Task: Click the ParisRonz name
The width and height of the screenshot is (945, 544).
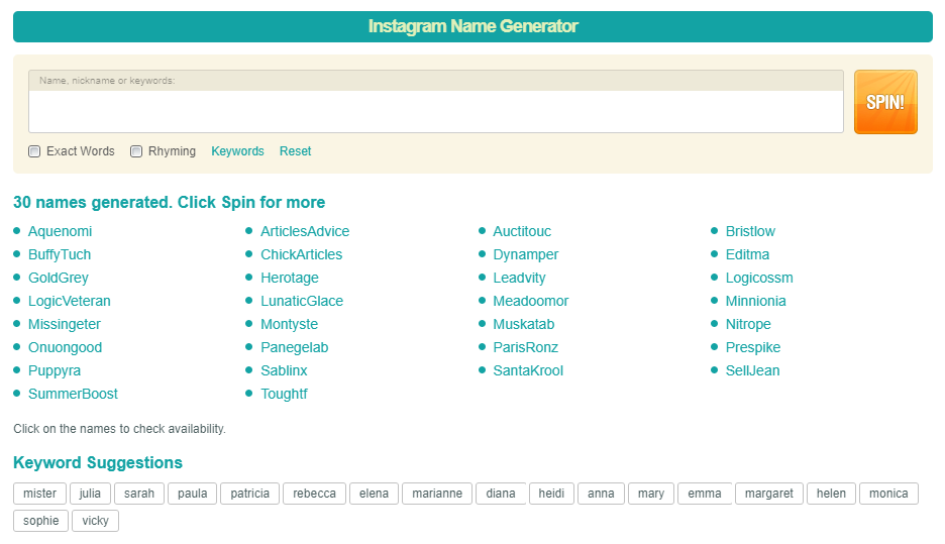Action: 526,348
